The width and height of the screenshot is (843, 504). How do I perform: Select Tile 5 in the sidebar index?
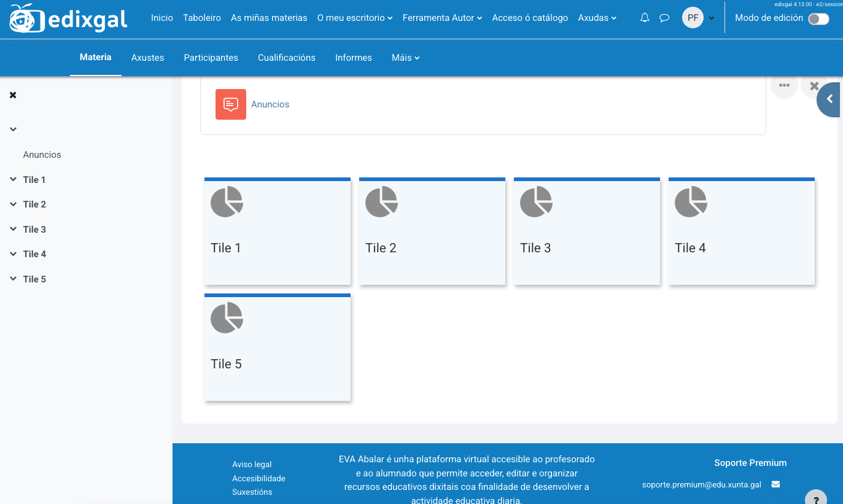[34, 279]
